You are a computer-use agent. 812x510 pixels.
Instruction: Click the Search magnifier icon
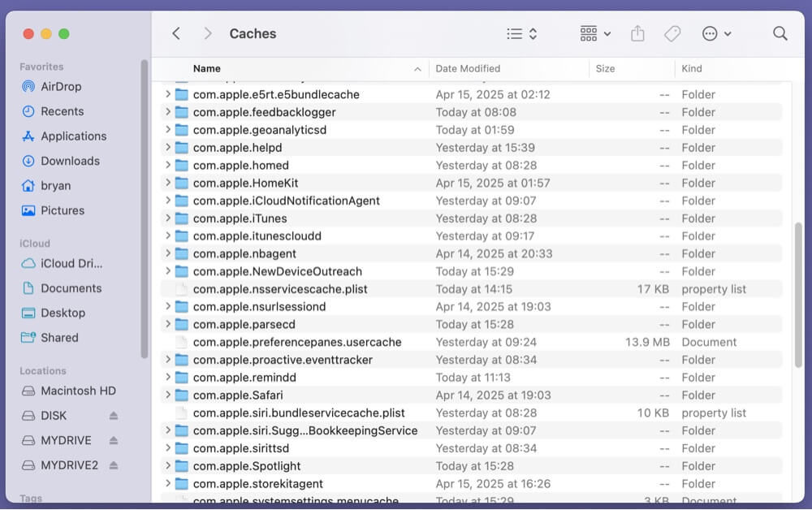pos(780,33)
